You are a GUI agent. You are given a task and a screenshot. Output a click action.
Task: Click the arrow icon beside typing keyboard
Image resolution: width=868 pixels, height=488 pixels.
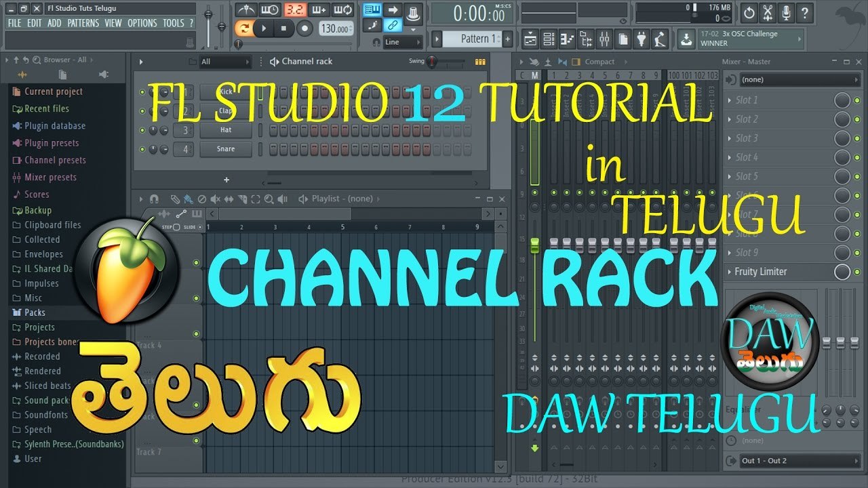[x=393, y=9]
